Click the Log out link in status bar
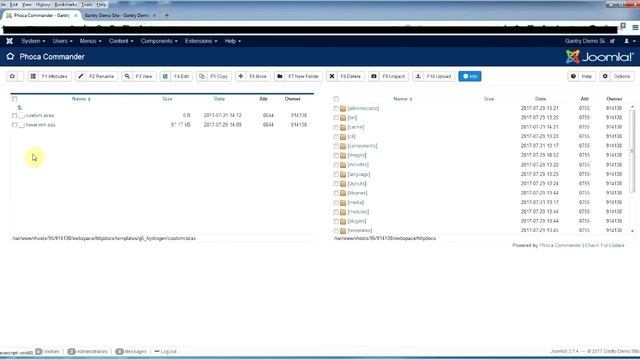Image resolution: width=640 pixels, height=360 pixels. (165, 351)
